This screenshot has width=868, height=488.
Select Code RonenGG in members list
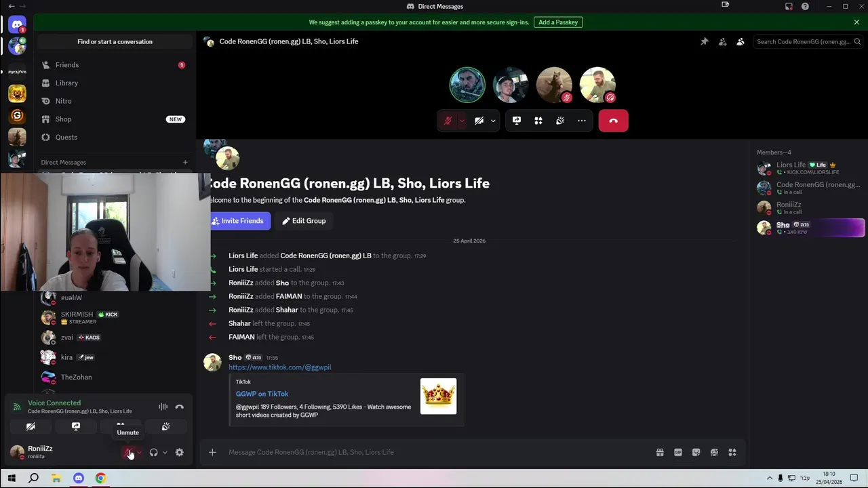coord(810,188)
